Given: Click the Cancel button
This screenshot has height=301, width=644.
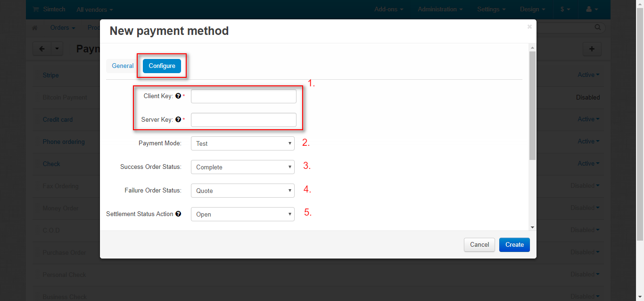Looking at the screenshot, I should click(479, 244).
